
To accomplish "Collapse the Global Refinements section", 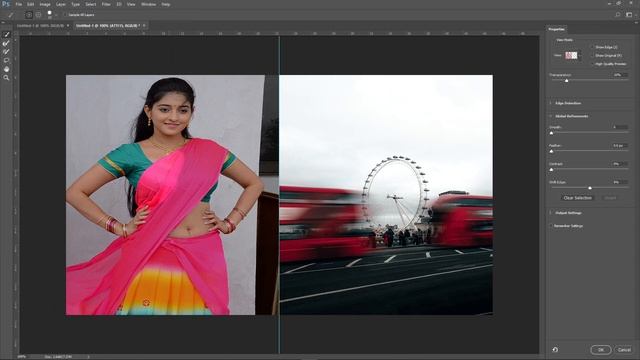I will 551,116.
